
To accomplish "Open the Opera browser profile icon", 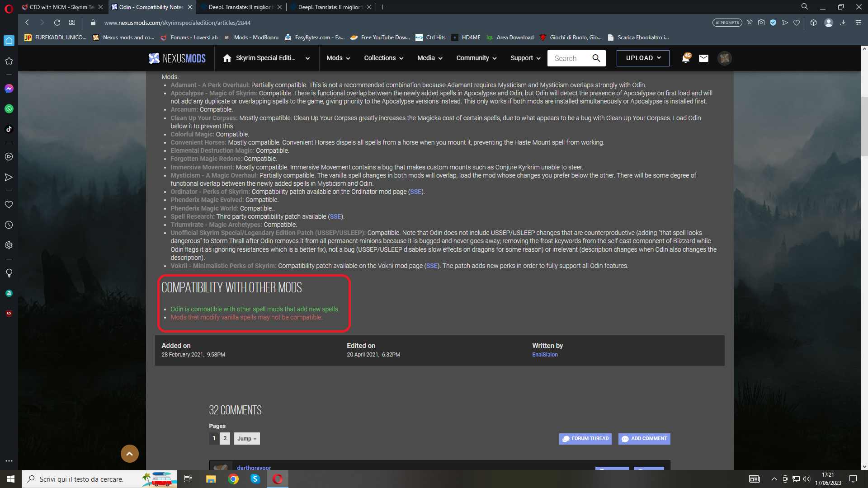I will pos(829,23).
